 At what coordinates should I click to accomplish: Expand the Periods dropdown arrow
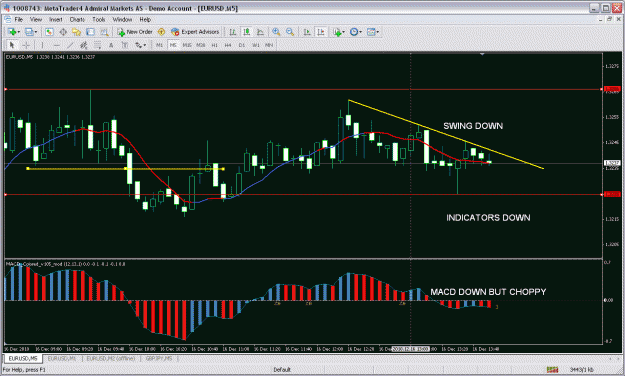pos(361,32)
